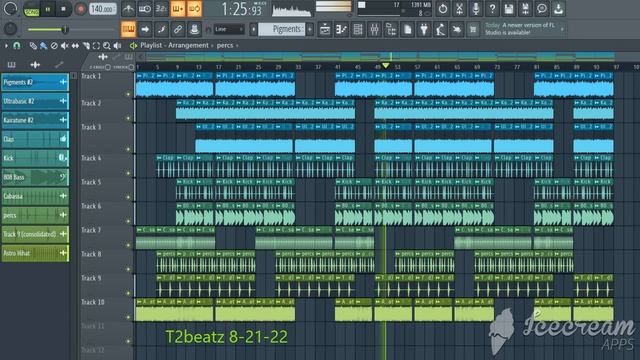Open the content library cart icon
The height and width of the screenshot is (360, 640).
(473, 29)
